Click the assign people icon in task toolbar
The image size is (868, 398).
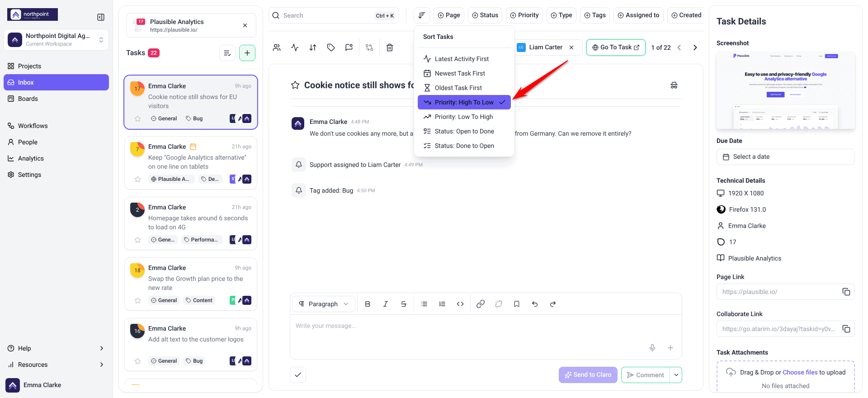(277, 47)
